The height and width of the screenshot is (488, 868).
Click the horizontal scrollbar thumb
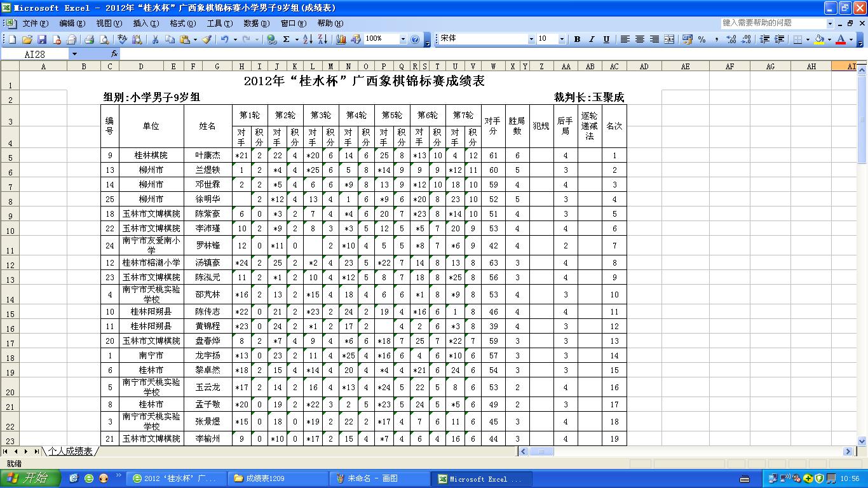coord(541,451)
